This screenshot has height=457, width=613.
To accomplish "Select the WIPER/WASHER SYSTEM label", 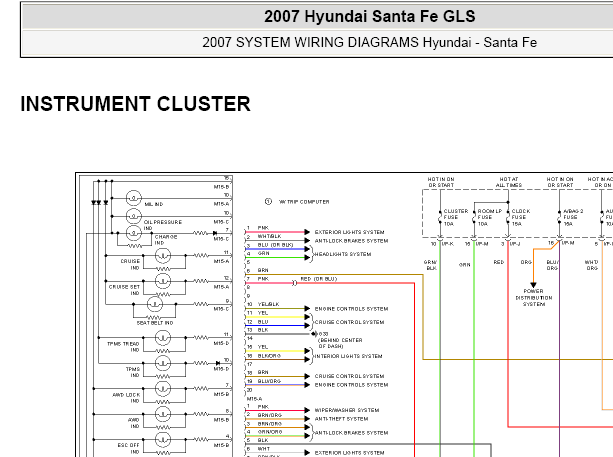I will pyautogui.click(x=347, y=410).
